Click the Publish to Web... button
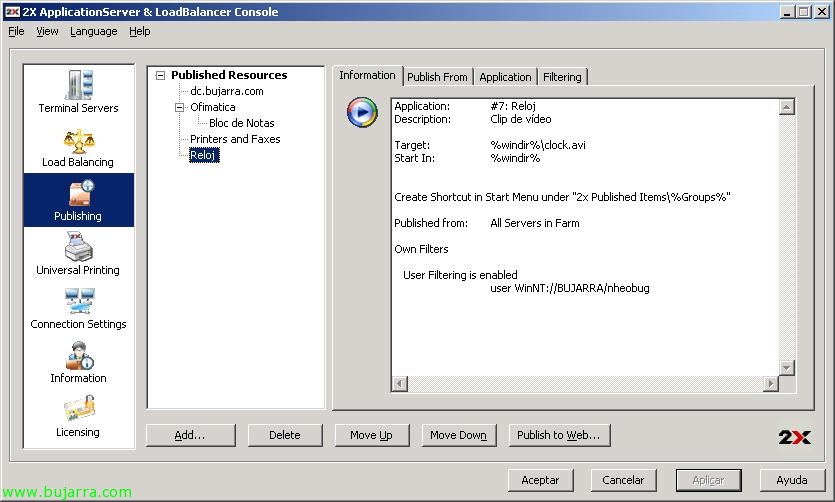835x502 pixels. click(559, 435)
